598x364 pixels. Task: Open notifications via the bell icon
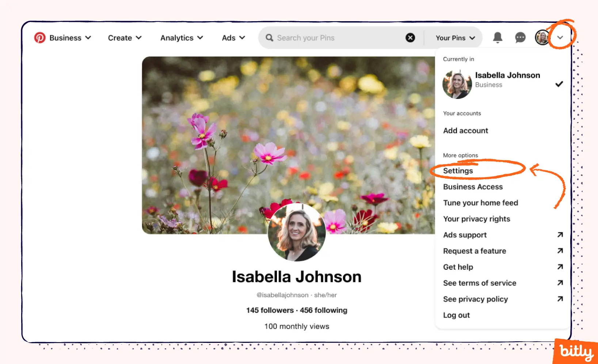(497, 37)
